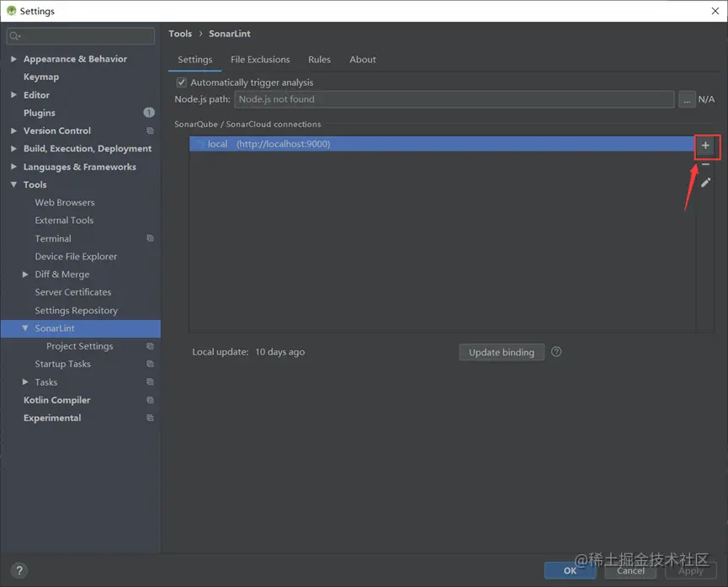The width and height of the screenshot is (728, 587).
Task: Confirm settings with the OK button
Action: (570, 570)
